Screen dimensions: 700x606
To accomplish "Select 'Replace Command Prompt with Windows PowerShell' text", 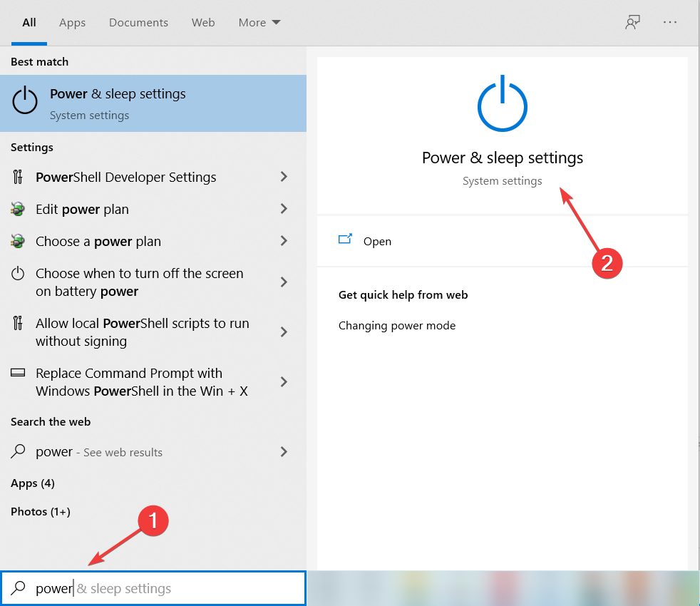I will click(142, 382).
